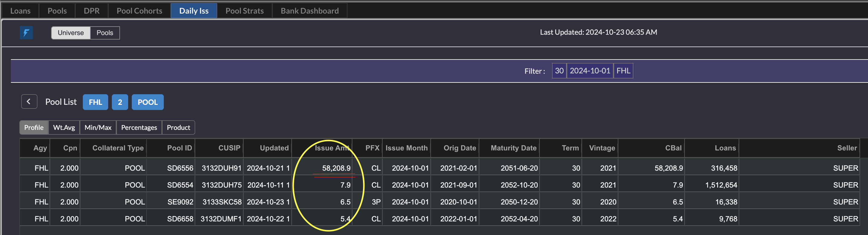The image size is (868, 235).
Task: Open the Loans tab
Action: coord(20,11)
